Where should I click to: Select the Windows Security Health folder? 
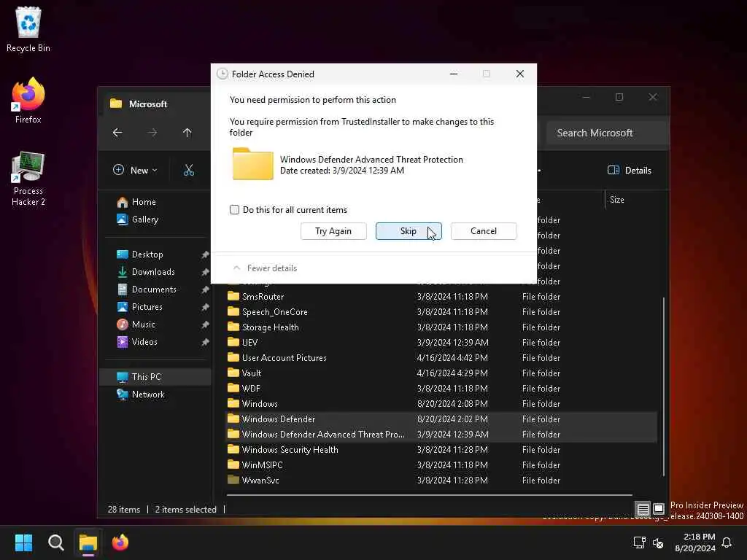441,449
